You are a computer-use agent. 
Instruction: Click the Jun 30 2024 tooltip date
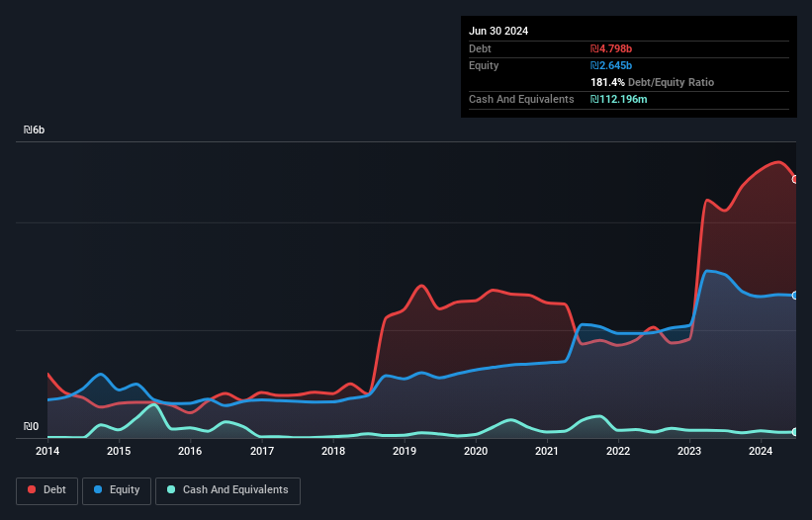click(x=498, y=31)
